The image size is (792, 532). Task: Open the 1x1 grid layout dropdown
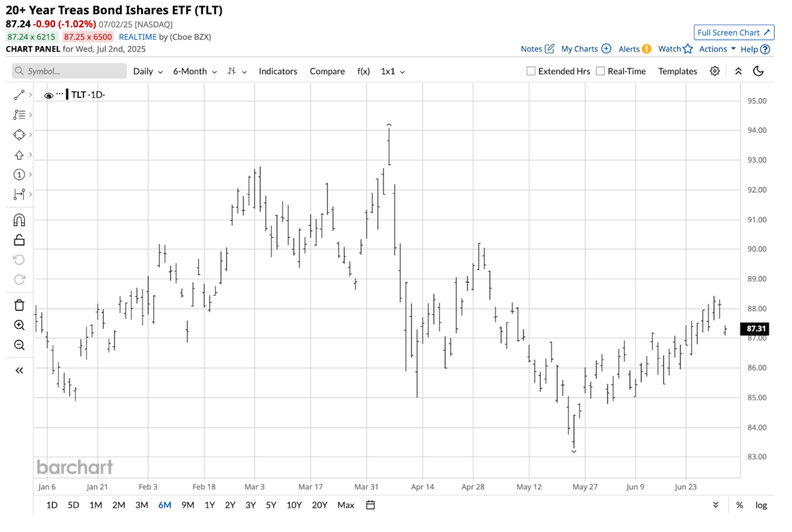coord(393,71)
